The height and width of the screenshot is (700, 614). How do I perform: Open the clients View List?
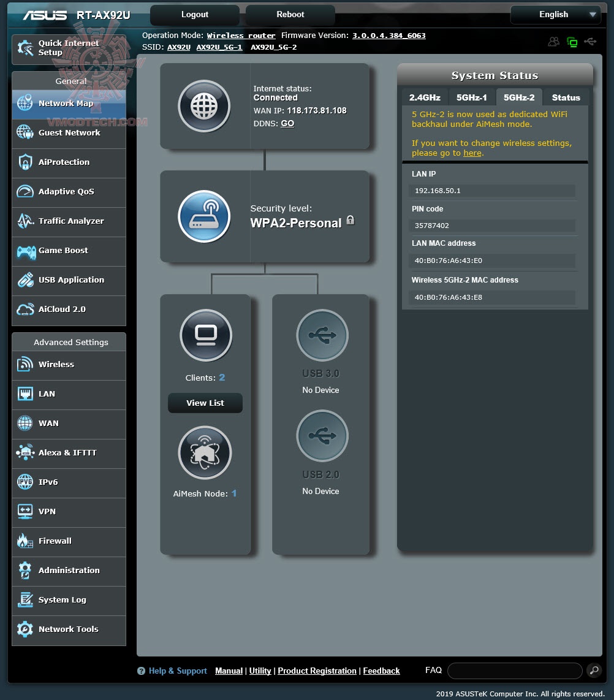point(205,403)
